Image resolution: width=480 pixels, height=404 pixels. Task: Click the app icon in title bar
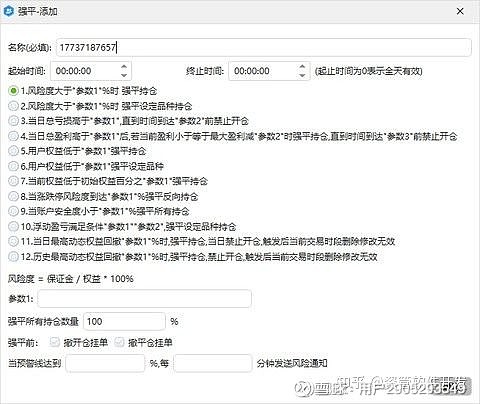8,11
